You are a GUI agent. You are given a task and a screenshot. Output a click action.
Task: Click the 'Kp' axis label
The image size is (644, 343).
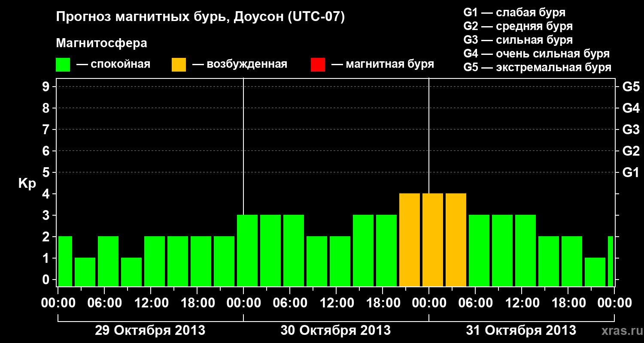pos(27,184)
